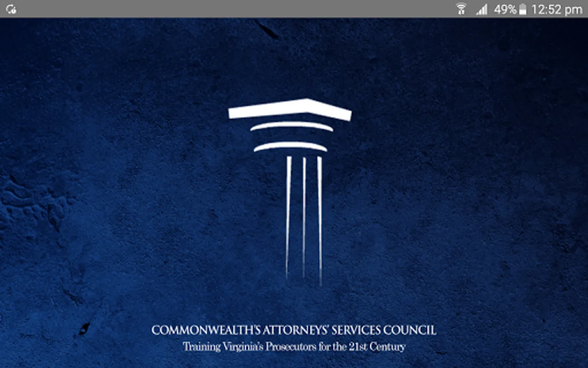Tap the white column logo
This screenshot has height=368, width=588.
[290, 192]
